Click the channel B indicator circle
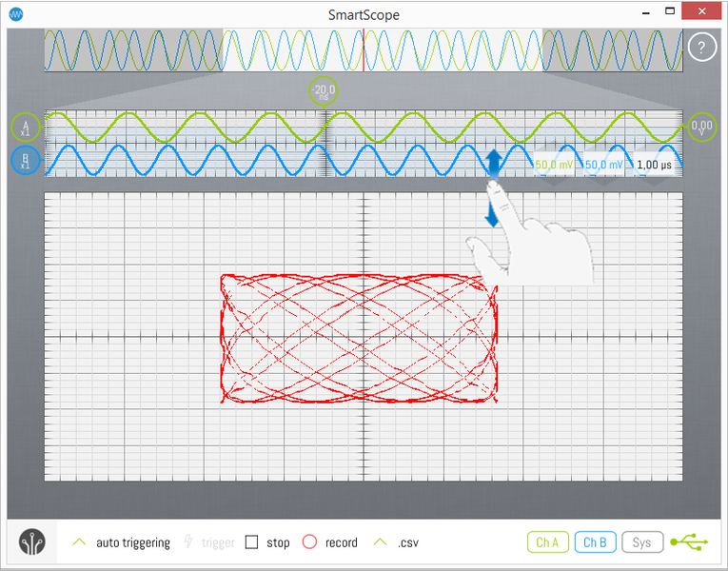 pyautogui.click(x=26, y=159)
